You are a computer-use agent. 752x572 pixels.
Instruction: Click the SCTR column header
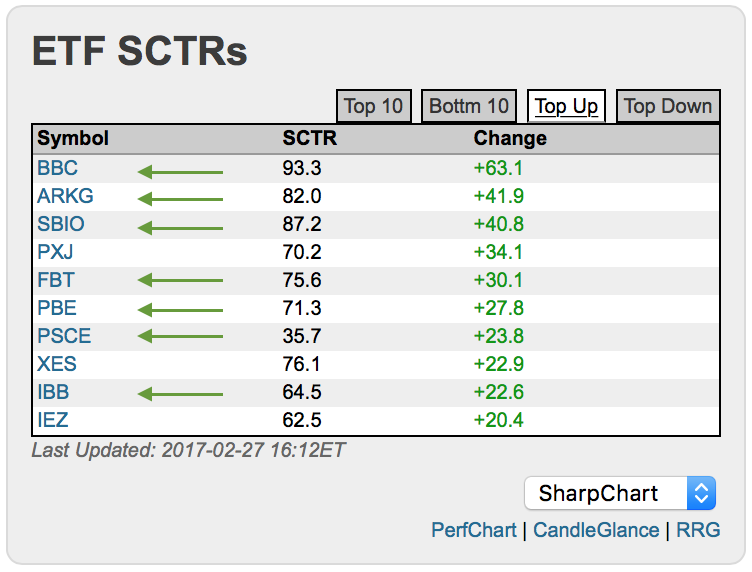point(310,138)
